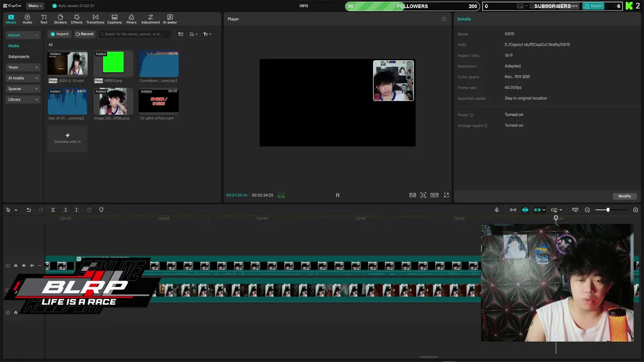Open the Effects panel

[76, 19]
